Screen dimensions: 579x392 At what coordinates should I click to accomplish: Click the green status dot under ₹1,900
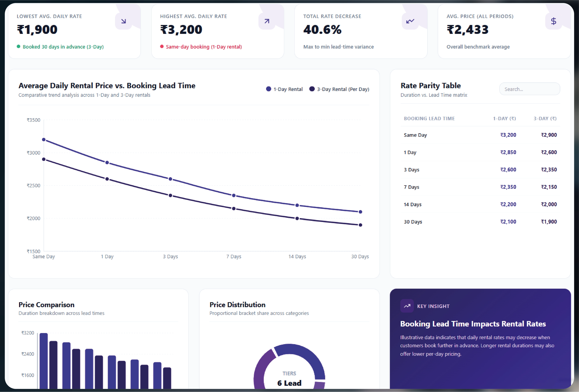click(x=18, y=46)
